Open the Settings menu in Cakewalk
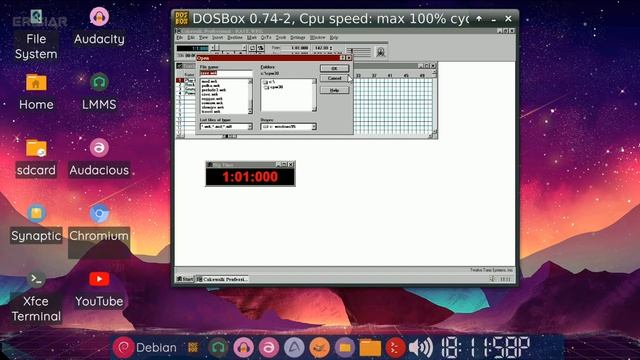This screenshot has width=640, height=360. point(298,38)
